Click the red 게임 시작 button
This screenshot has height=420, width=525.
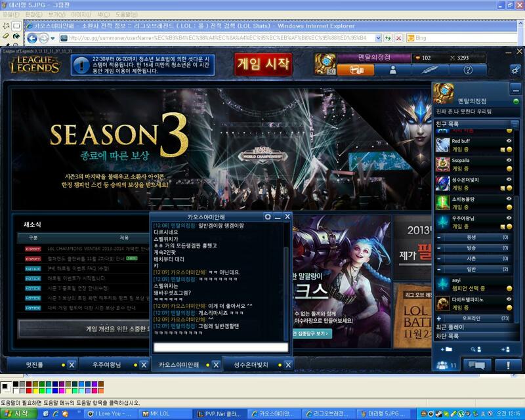(x=263, y=64)
